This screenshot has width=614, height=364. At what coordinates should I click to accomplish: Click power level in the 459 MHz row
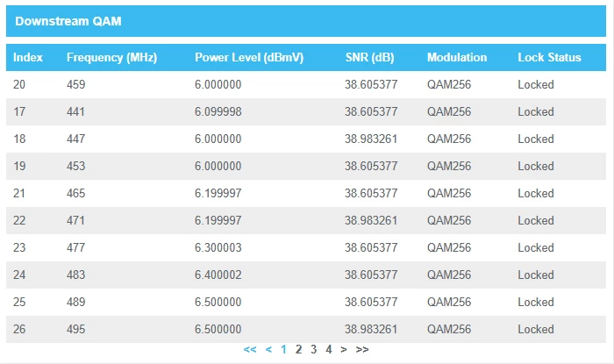[x=218, y=84]
